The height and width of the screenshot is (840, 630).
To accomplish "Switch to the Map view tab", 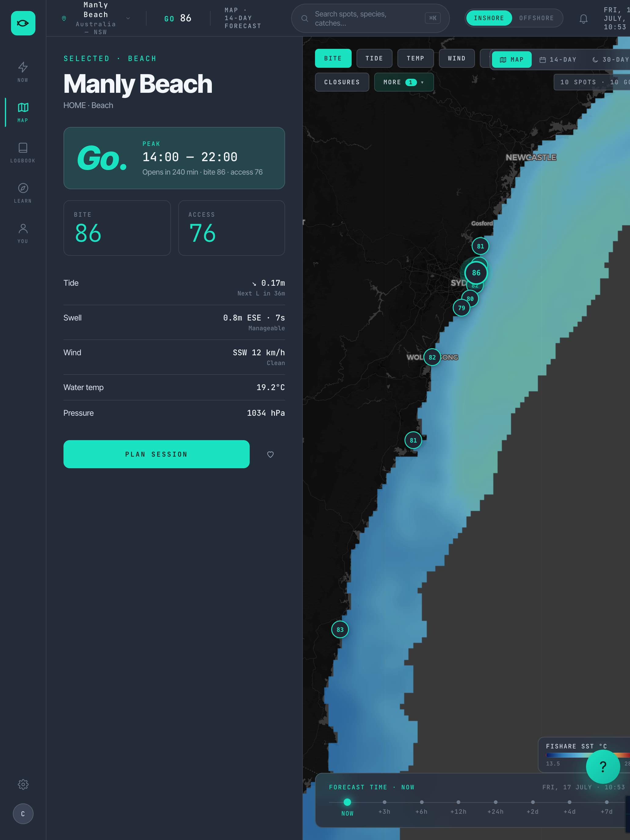I will click(512, 60).
